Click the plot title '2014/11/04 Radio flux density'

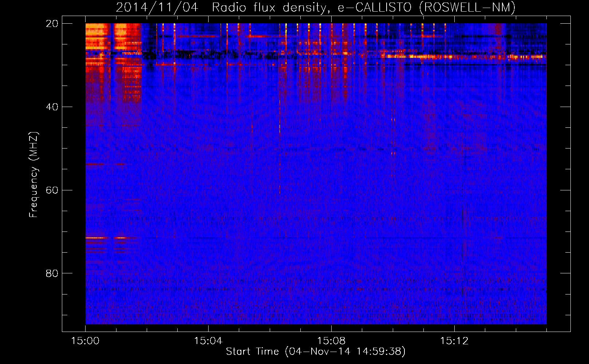316,7
